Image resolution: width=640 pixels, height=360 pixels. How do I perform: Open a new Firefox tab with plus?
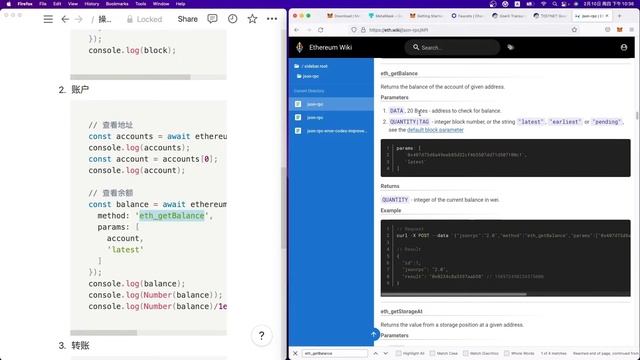point(619,16)
